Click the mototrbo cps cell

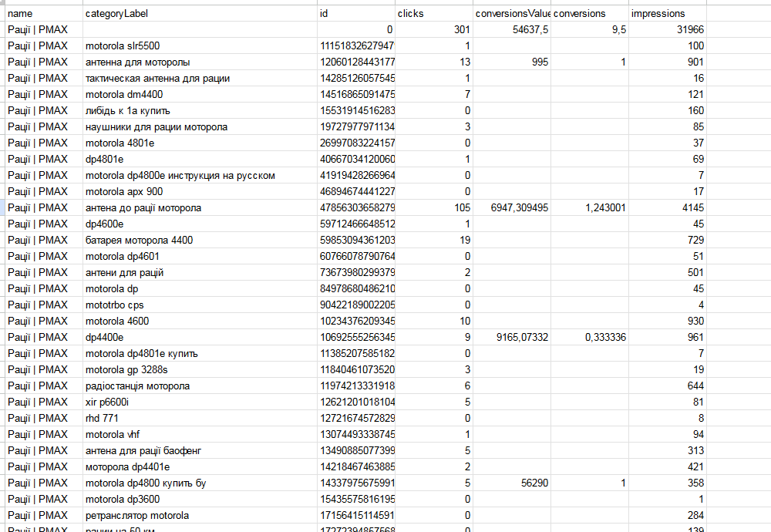tap(199, 305)
